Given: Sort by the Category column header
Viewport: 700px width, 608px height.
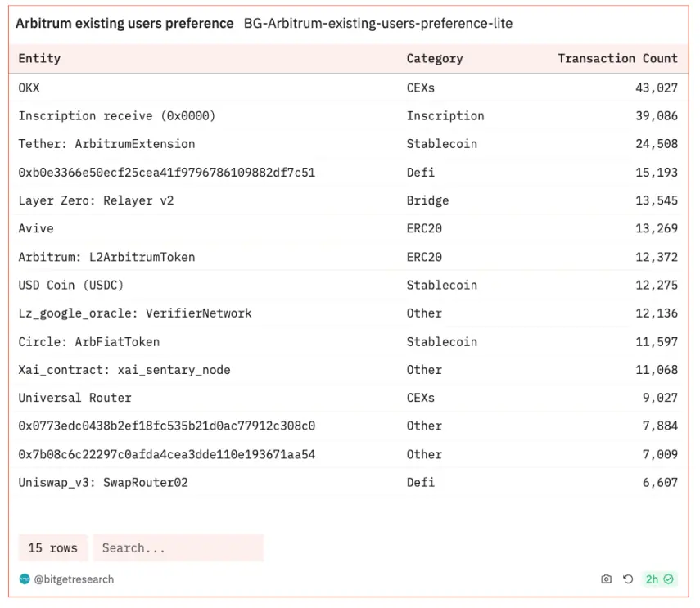Looking at the screenshot, I should (x=434, y=58).
